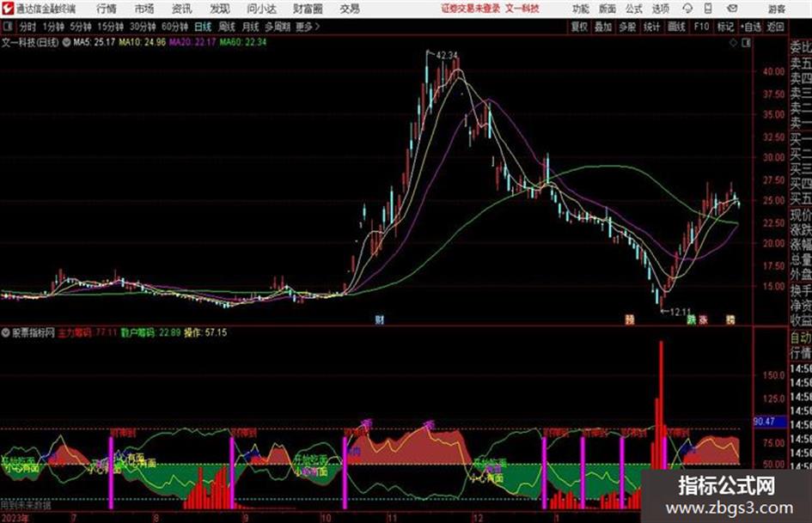Screen dimensions: 812x523
Task: Click the 12.11 low price label
Action: click(681, 313)
